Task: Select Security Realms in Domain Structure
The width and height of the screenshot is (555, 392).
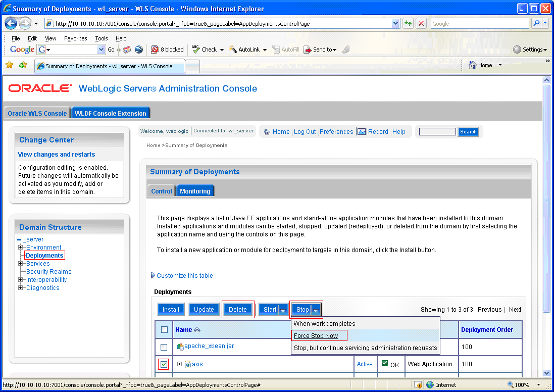Action: 49,272
